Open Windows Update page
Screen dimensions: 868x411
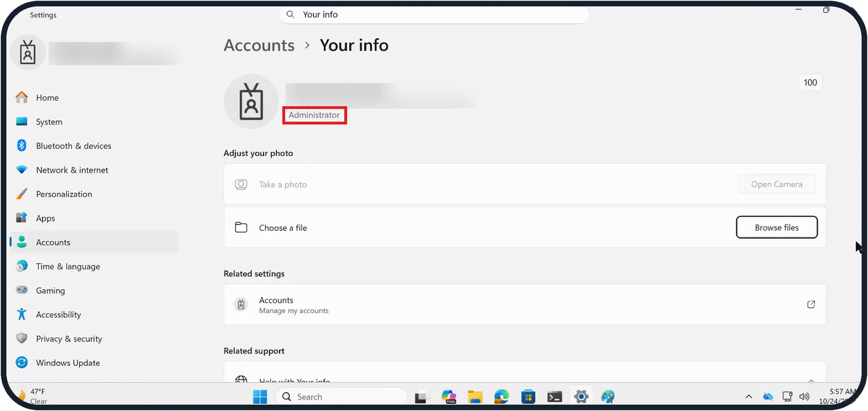click(94, 363)
